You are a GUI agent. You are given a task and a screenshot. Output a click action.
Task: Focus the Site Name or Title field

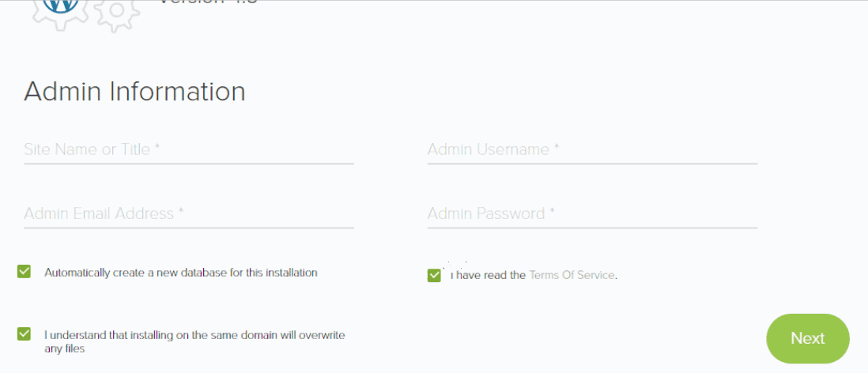pyautogui.click(x=188, y=149)
